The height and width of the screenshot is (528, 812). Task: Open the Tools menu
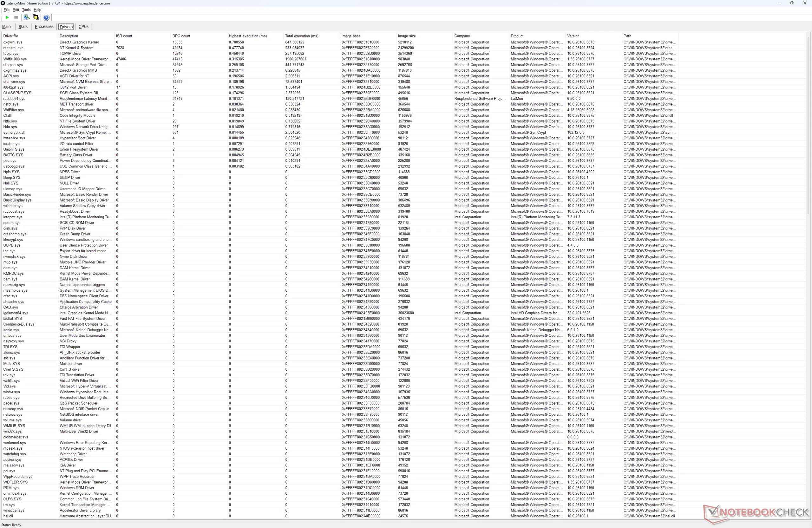pos(26,10)
